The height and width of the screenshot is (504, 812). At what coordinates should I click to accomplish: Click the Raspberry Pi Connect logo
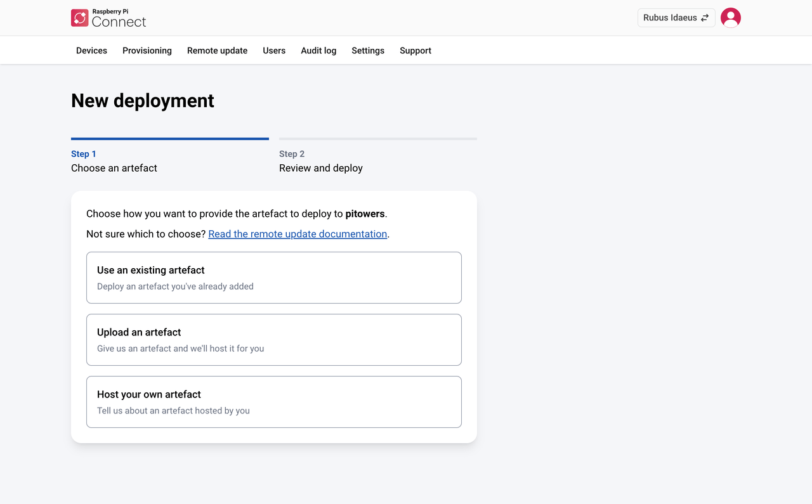(108, 18)
